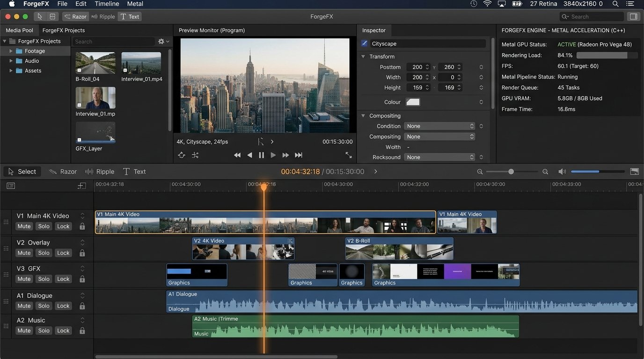This screenshot has height=359, width=644.
Task: Click the marker flag icon below the preview
Action: coord(261,142)
